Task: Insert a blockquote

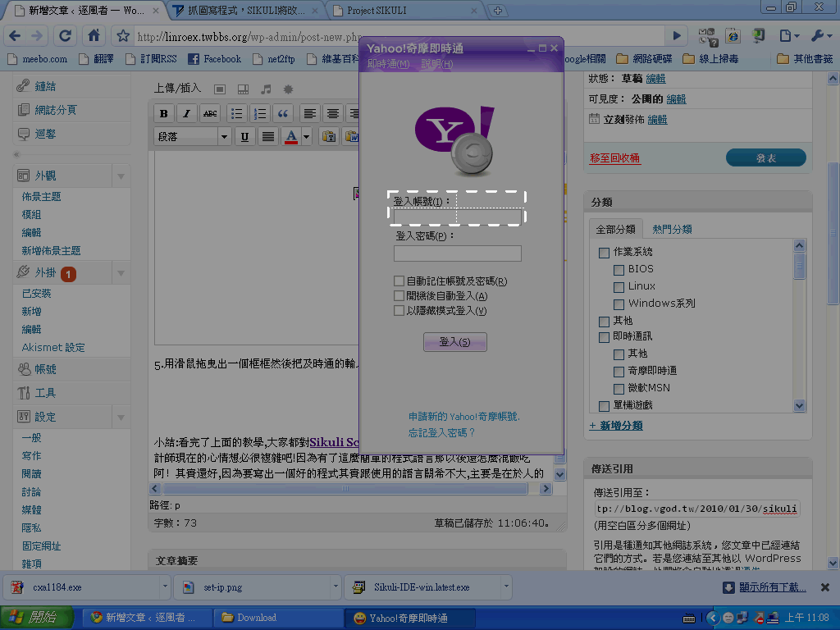Action: pyautogui.click(x=283, y=113)
